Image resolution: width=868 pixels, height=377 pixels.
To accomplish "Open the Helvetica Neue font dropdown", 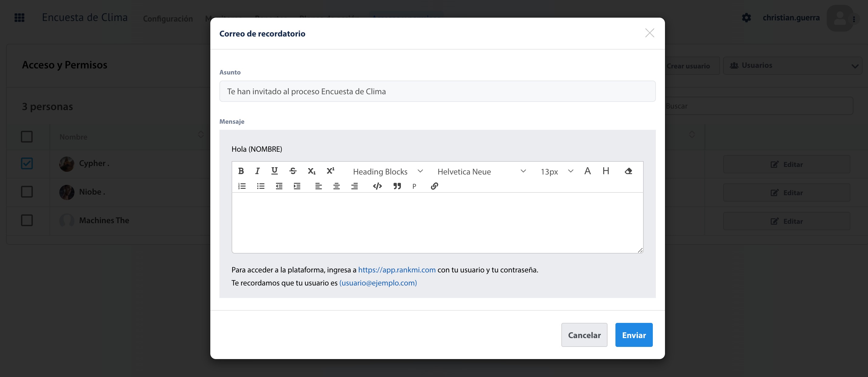I will click(x=481, y=171).
